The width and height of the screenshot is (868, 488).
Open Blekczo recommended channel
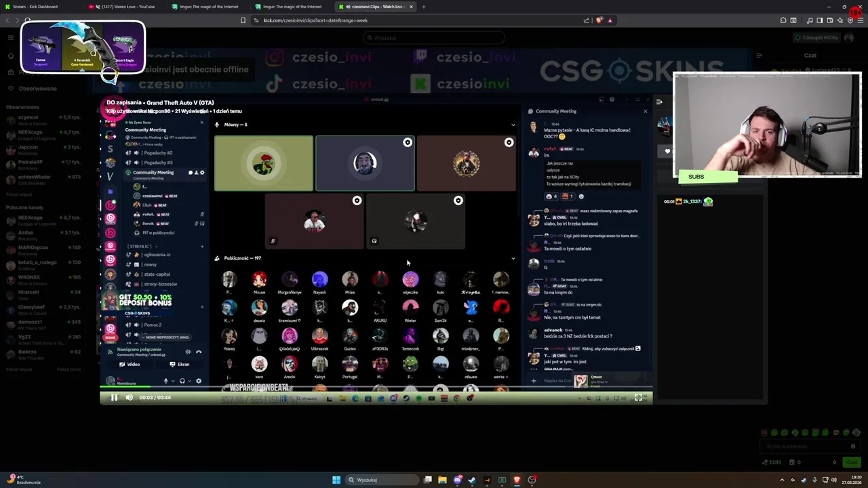pyautogui.click(x=44, y=352)
